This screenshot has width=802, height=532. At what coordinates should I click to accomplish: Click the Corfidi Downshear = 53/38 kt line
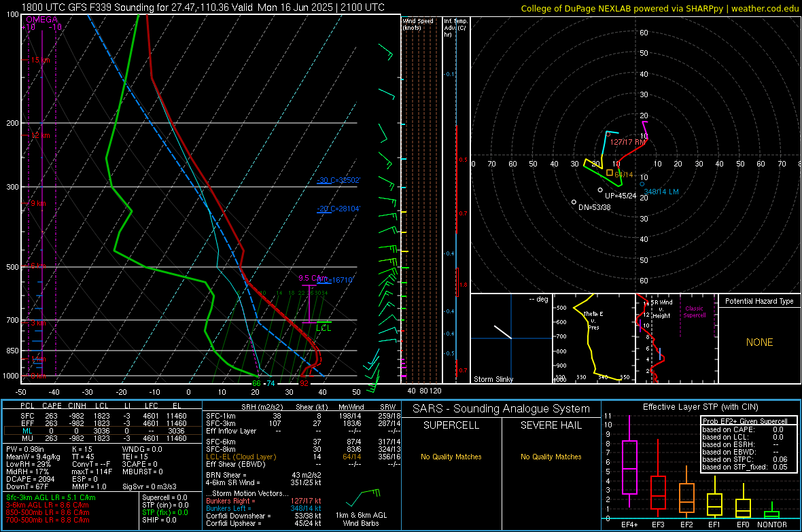coord(264,516)
